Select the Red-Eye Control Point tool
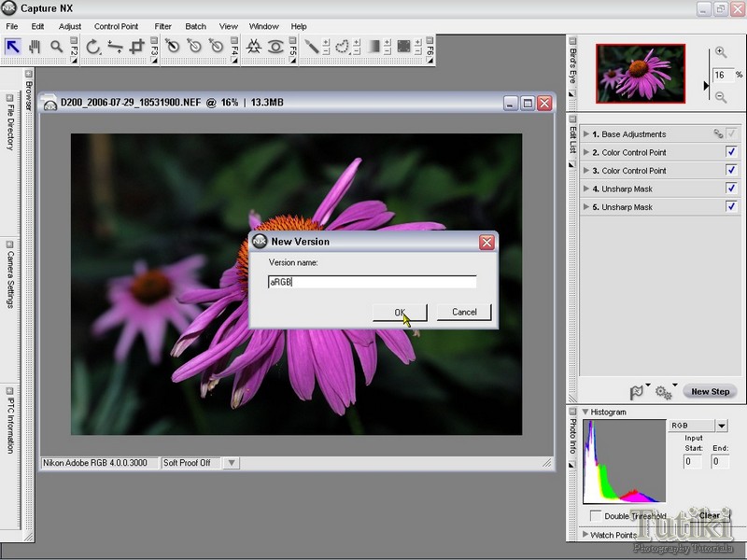 click(x=275, y=47)
